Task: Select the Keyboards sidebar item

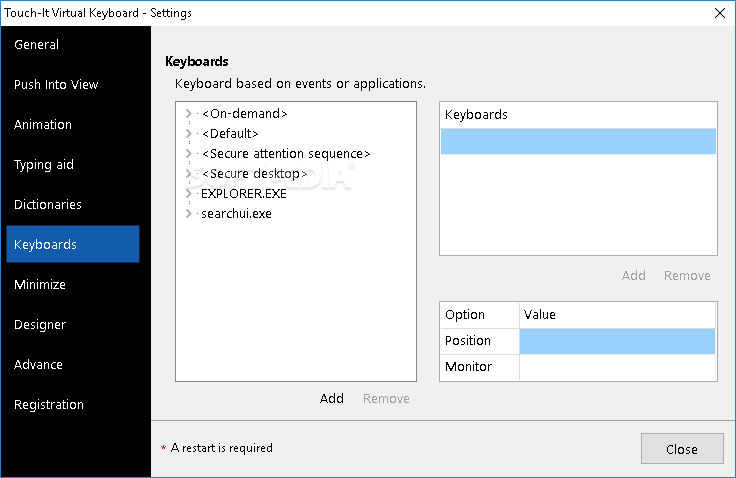Action: point(73,244)
